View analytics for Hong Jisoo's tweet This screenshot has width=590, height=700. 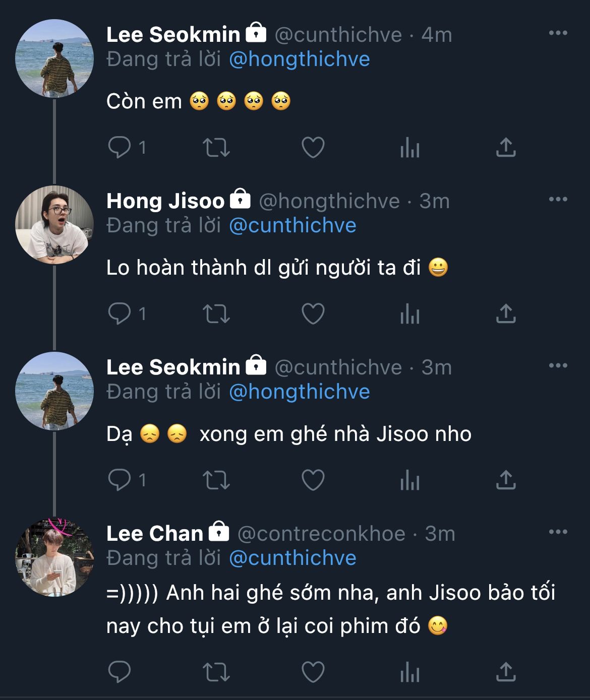[409, 314]
